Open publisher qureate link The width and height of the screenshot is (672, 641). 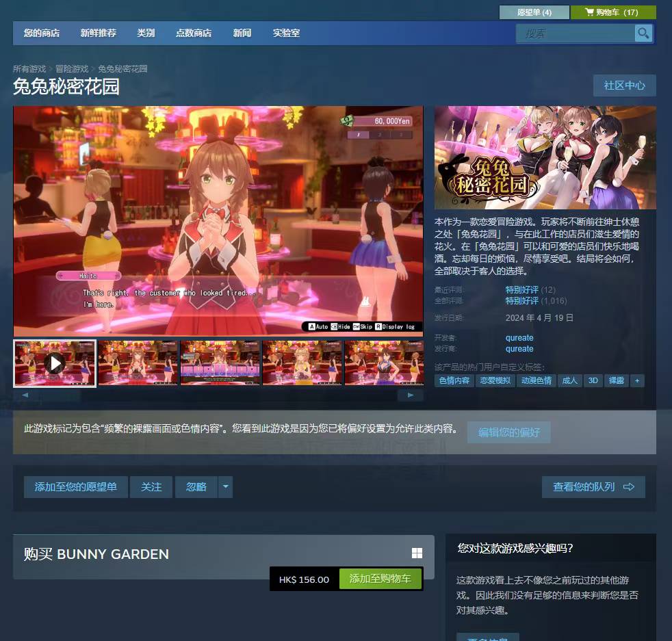[x=519, y=349]
